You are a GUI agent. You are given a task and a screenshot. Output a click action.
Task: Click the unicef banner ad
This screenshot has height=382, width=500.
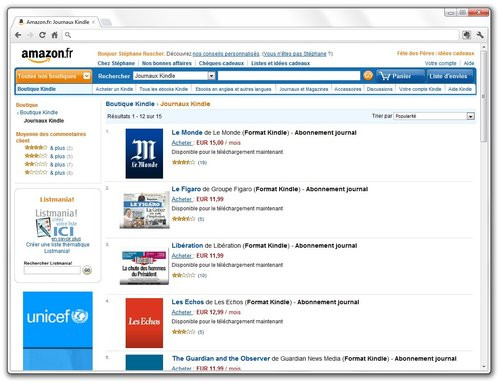(58, 331)
